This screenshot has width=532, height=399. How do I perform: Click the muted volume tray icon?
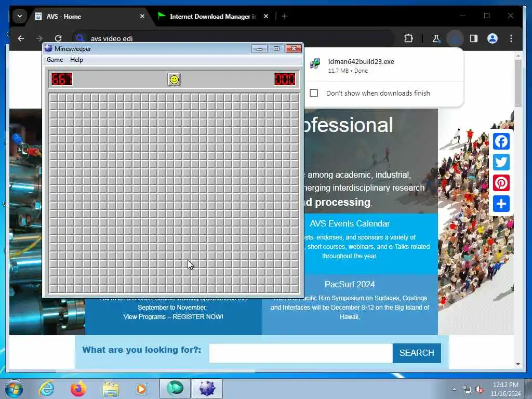coord(480,390)
